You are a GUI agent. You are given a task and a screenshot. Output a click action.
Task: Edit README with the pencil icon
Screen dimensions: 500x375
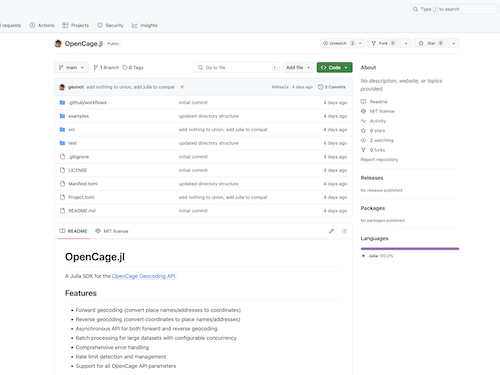point(331,231)
